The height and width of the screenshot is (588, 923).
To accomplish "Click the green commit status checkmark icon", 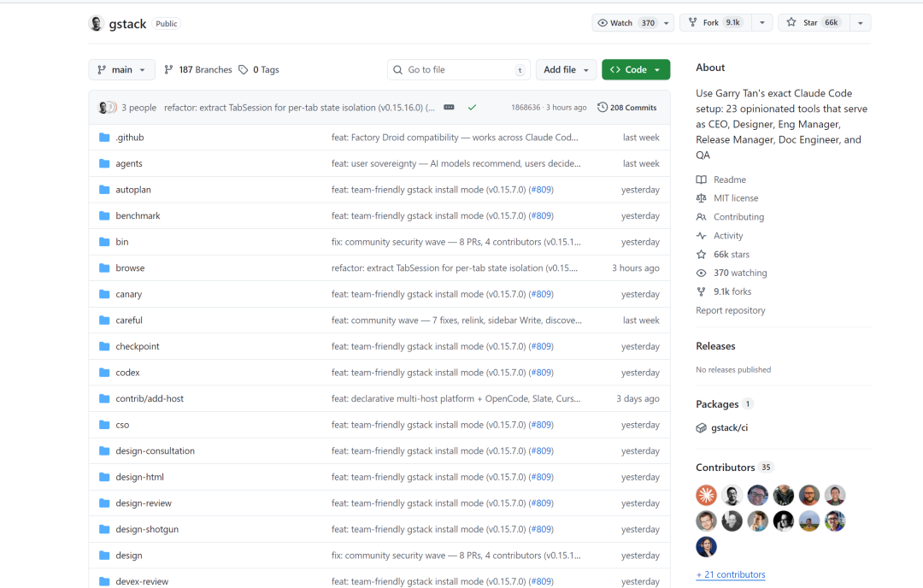I will pos(472,108).
